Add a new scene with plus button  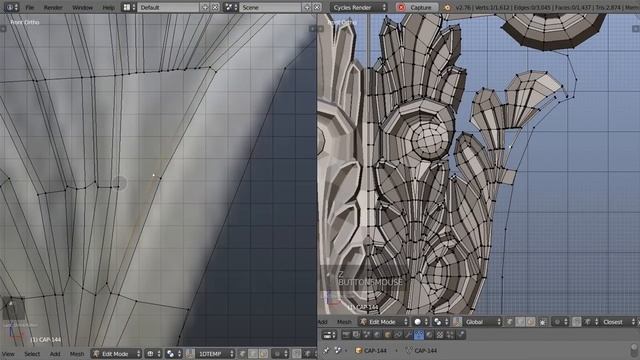pyautogui.click(x=307, y=7)
